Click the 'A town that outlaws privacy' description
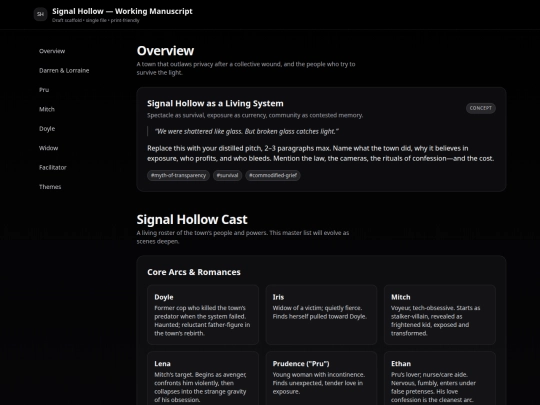The width and height of the screenshot is (540, 405). [x=246, y=68]
